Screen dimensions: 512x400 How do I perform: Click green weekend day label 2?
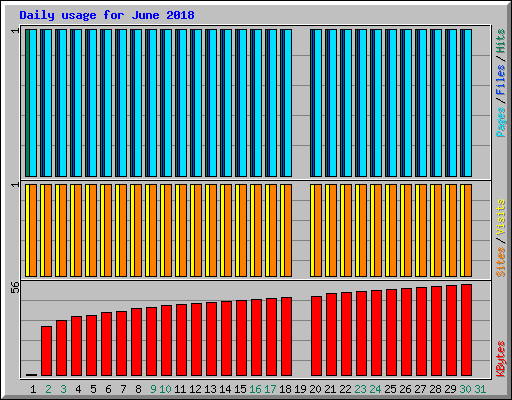(x=48, y=389)
